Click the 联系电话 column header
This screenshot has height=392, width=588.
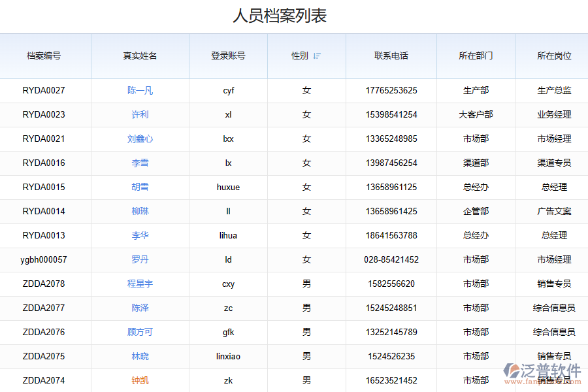(391, 56)
